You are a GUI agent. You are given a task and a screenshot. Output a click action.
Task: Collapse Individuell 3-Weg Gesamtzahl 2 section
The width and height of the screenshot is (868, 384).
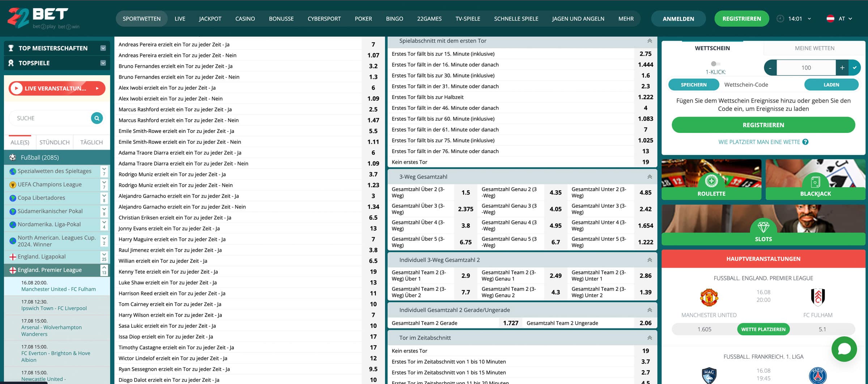tap(650, 260)
